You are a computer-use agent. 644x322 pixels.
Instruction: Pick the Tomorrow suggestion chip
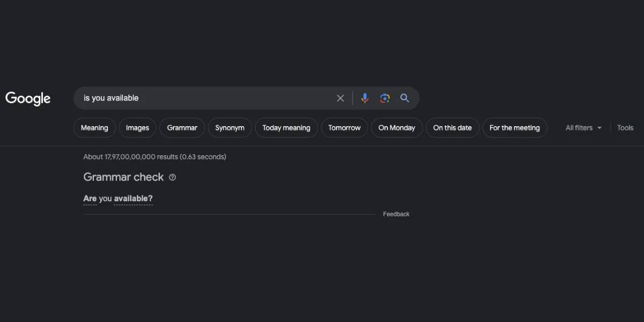(345, 128)
